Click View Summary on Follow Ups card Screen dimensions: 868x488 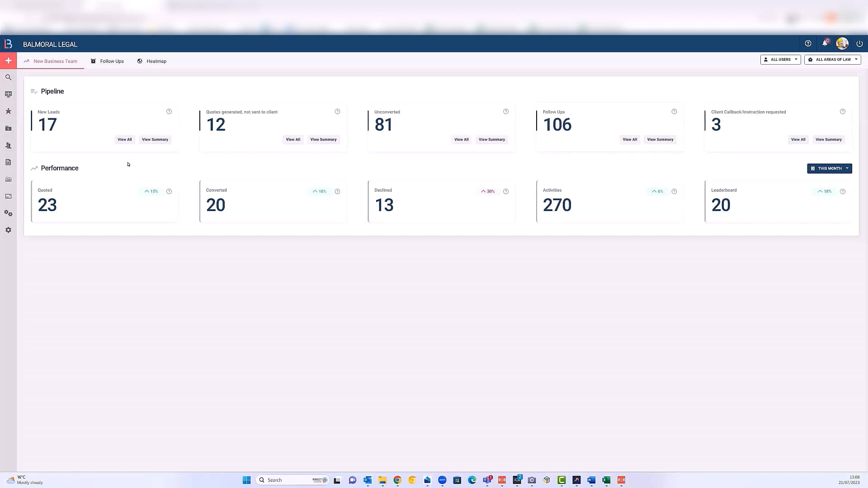coord(660,139)
